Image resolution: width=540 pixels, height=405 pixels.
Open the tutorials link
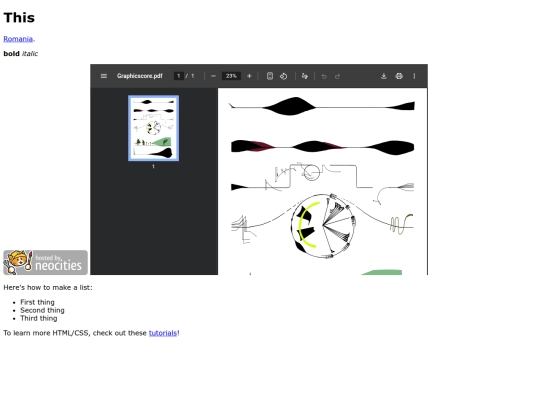click(x=163, y=333)
